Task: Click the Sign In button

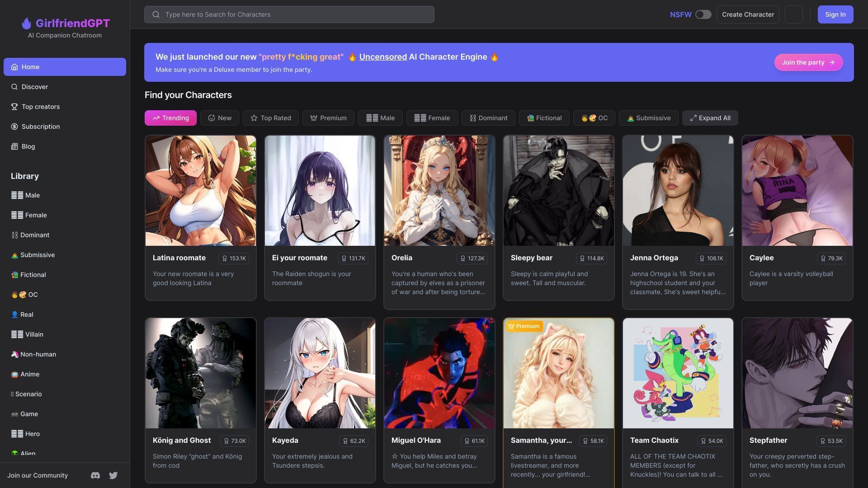Action: (x=835, y=14)
